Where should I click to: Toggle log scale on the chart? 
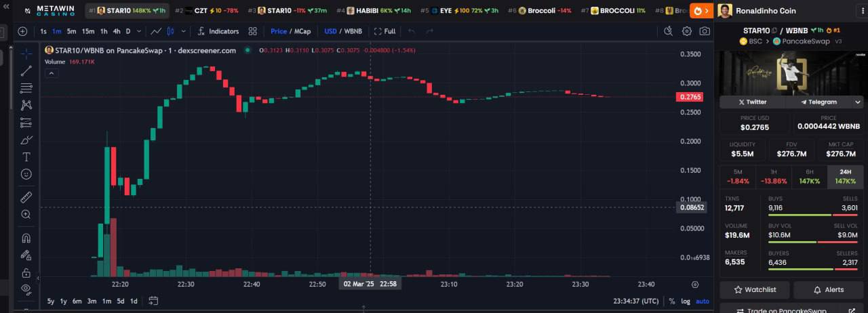(686, 301)
